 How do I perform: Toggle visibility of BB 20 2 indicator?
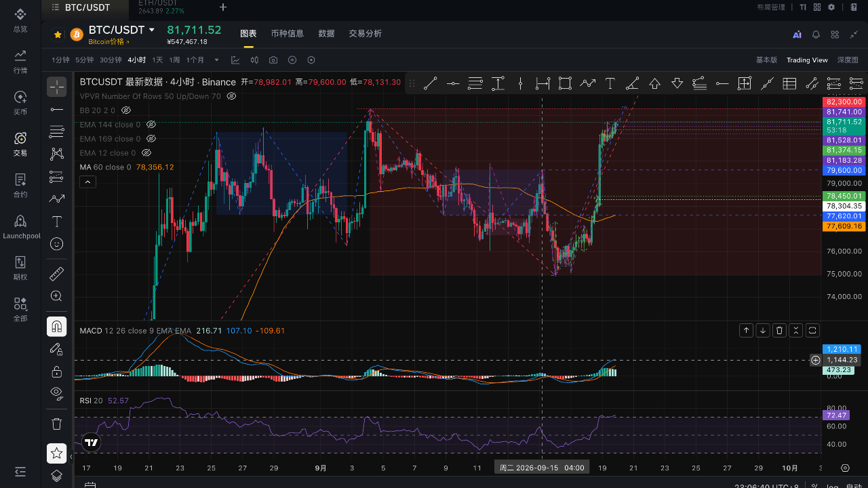click(125, 110)
